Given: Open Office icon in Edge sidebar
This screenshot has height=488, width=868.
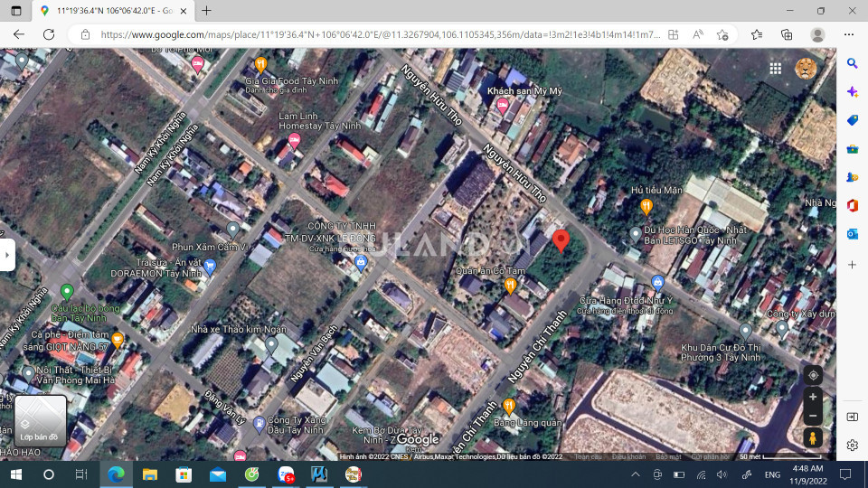Looking at the screenshot, I should (853, 205).
